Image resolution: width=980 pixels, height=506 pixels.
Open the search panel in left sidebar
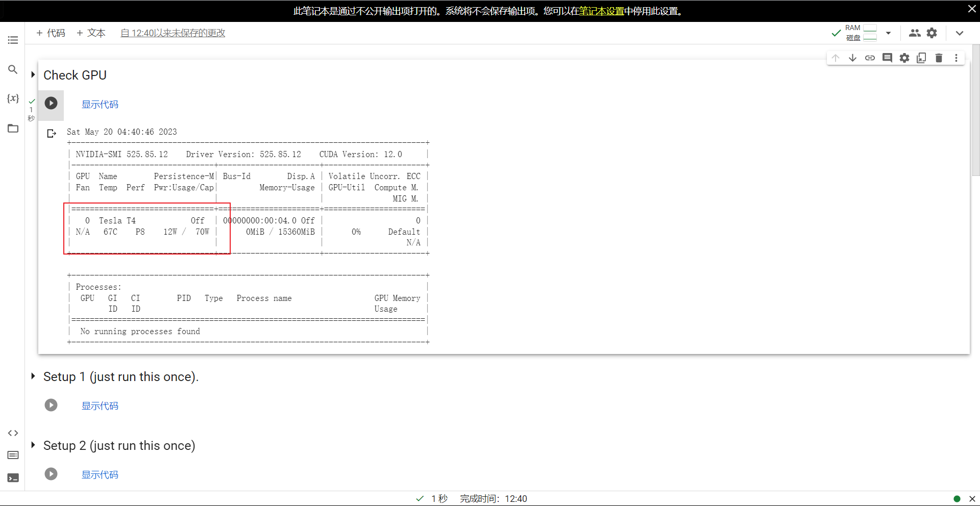13,69
